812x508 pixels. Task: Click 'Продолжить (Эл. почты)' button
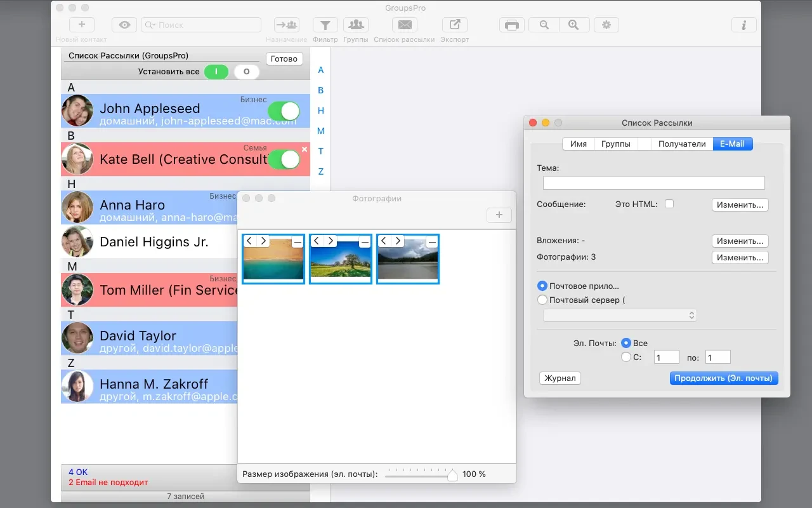(x=723, y=378)
